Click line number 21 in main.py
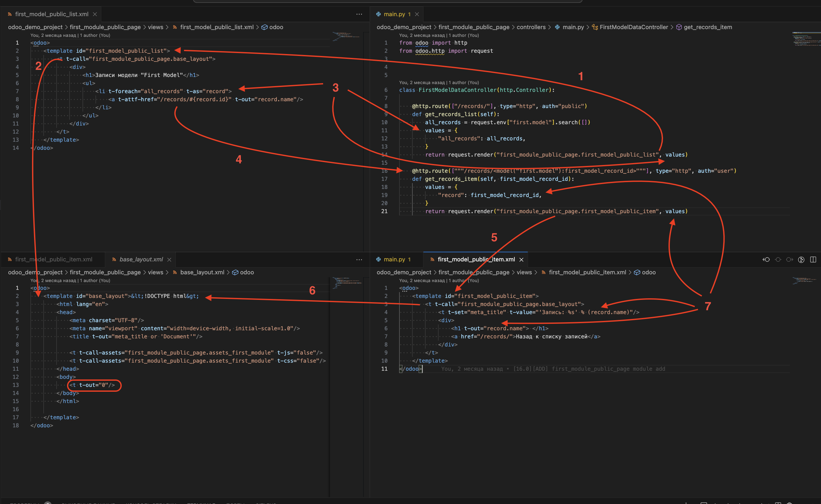The width and height of the screenshot is (821, 504). [384, 211]
